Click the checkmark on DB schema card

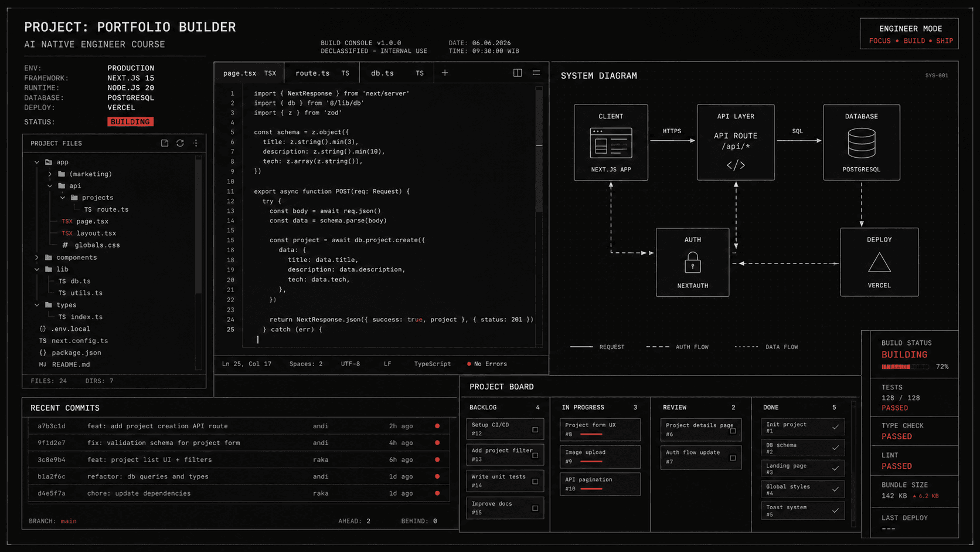[835, 448]
